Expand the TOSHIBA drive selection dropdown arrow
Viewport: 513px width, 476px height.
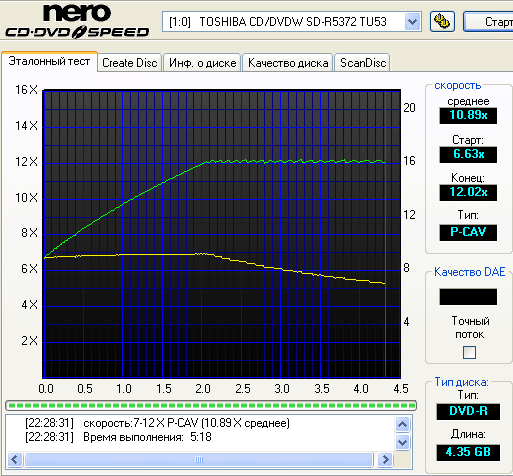point(412,22)
